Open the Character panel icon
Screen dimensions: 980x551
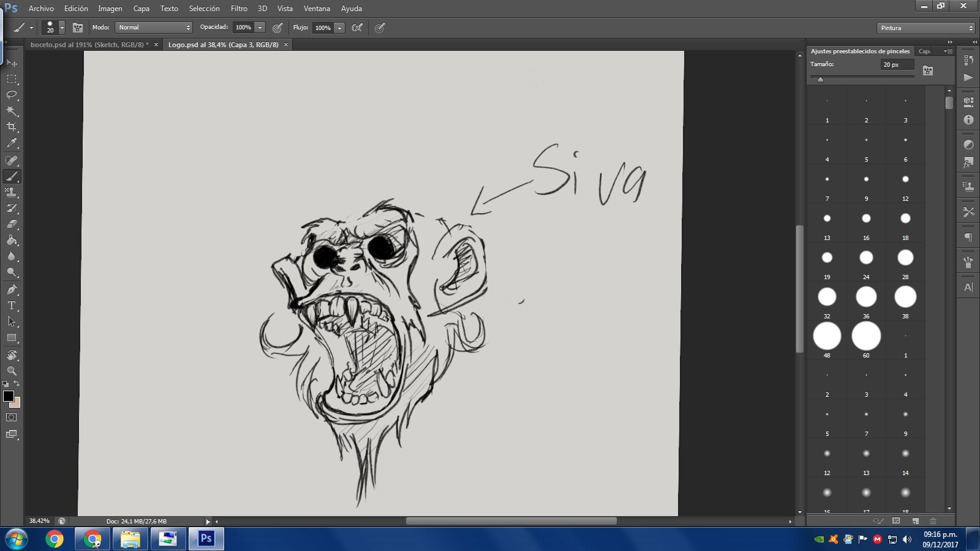point(968,287)
